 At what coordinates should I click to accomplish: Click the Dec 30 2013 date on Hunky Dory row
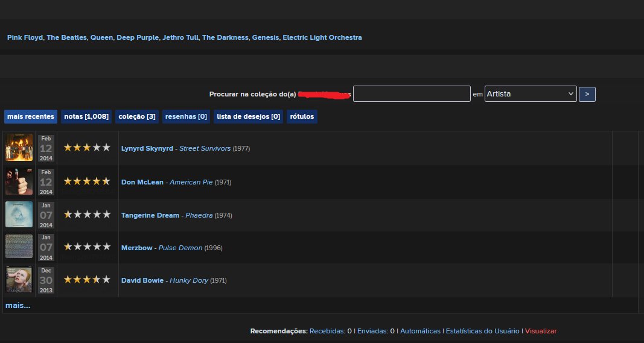[x=46, y=280]
